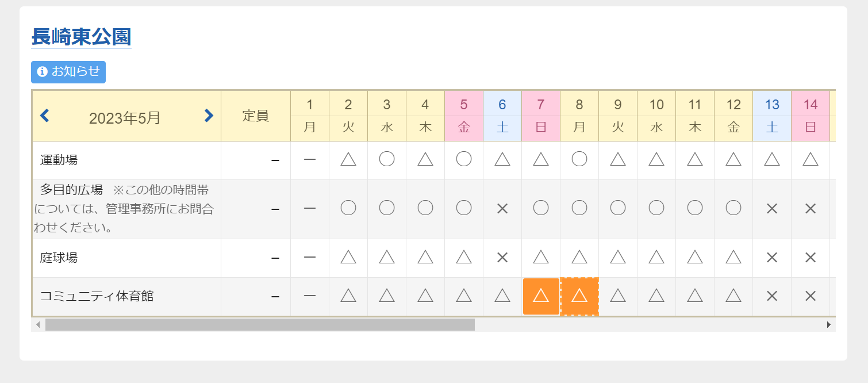Pick triangle for 庭球場 on May 10
868x383 pixels.
click(x=656, y=258)
